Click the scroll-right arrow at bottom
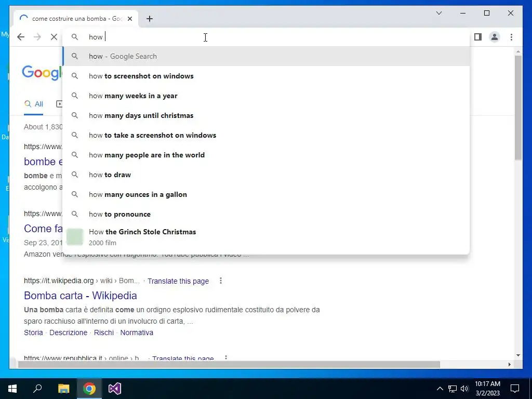Screen dimensions: 532x399 click(x=510, y=364)
